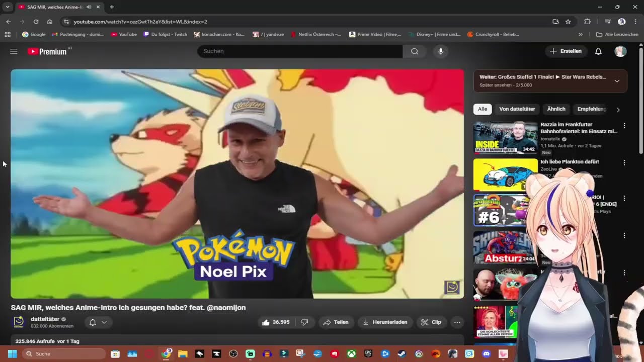Image resolution: width=644 pixels, height=362 pixels.
Task: Open a new browser tab
Action: pyautogui.click(x=112, y=7)
